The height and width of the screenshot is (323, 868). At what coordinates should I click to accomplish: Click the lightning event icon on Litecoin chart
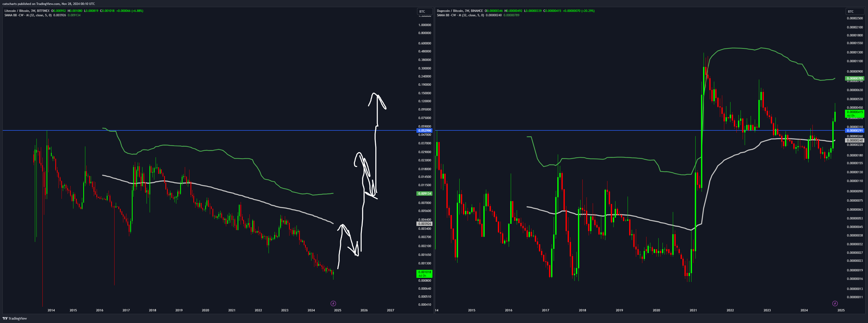pos(333,303)
